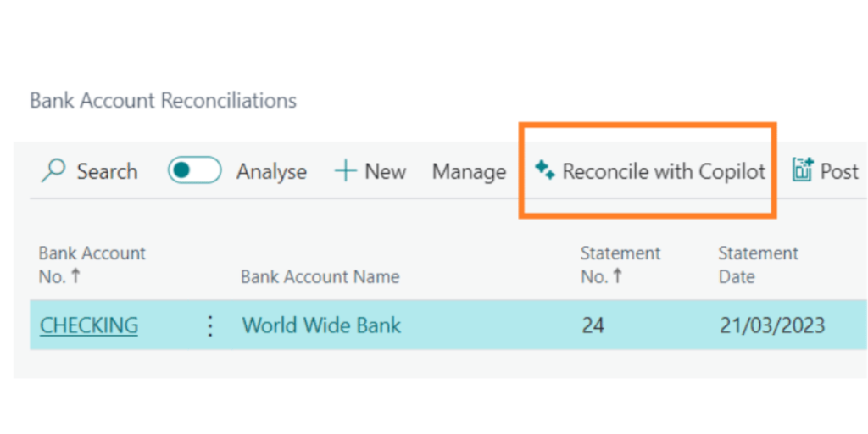Click the Reconcile with Copilot text label

click(x=664, y=171)
